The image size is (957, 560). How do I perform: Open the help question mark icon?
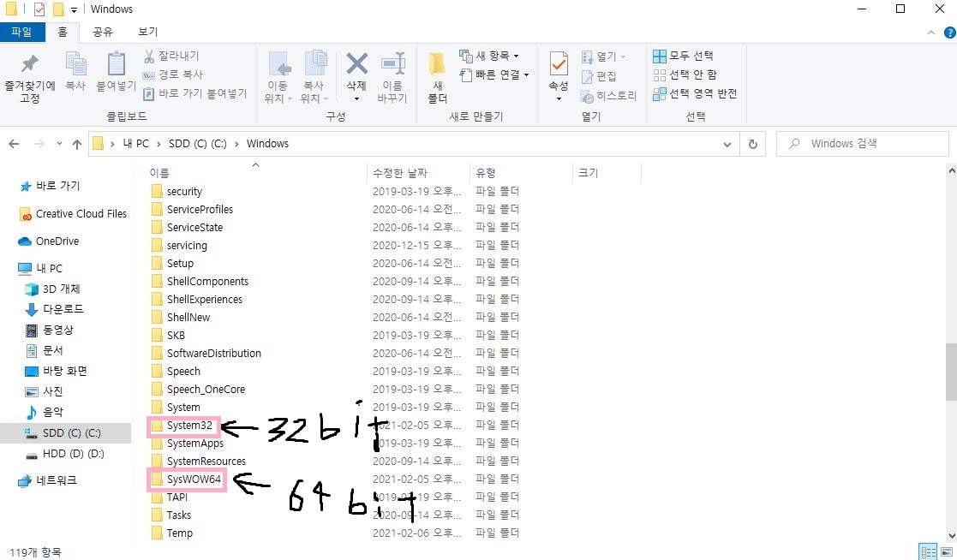click(x=949, y=33)
